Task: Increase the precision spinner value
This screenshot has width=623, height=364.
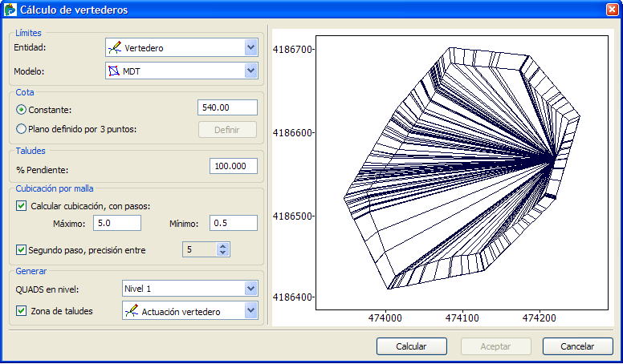Action: point(223,246)
